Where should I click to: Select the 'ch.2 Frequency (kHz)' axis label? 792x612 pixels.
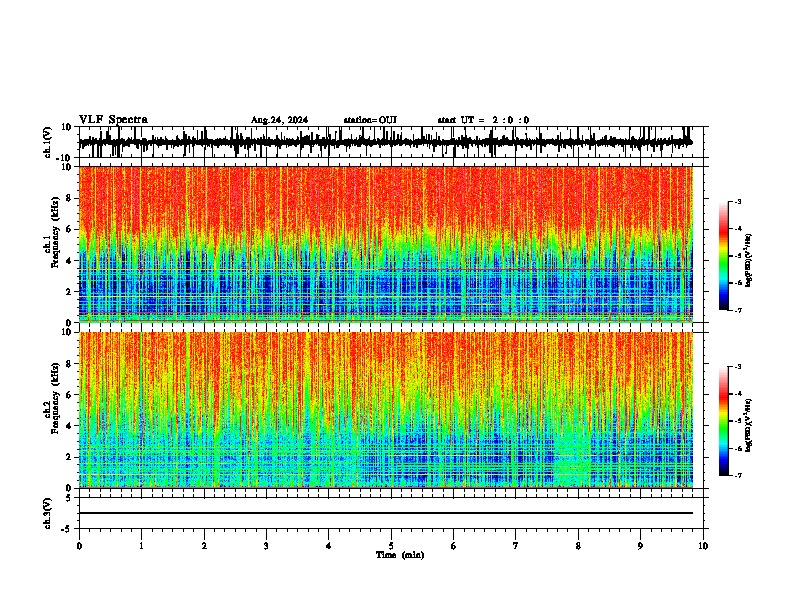coord(54,398)
